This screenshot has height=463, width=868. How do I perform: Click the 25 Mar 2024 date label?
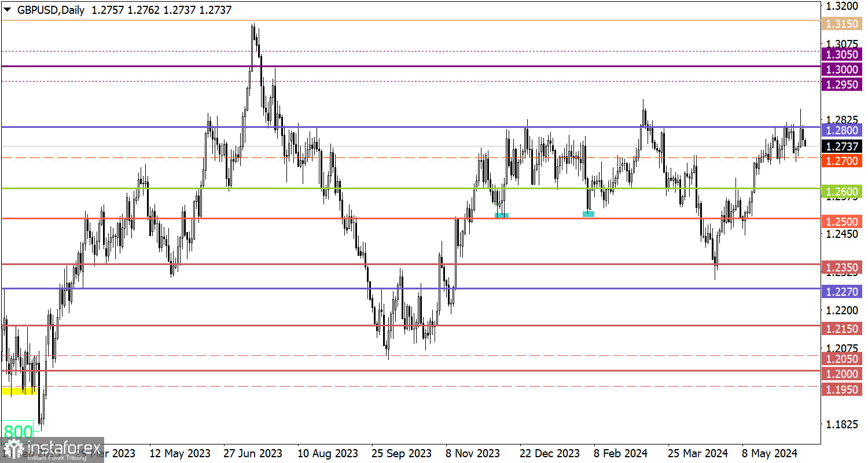click(x=697, y=453)
